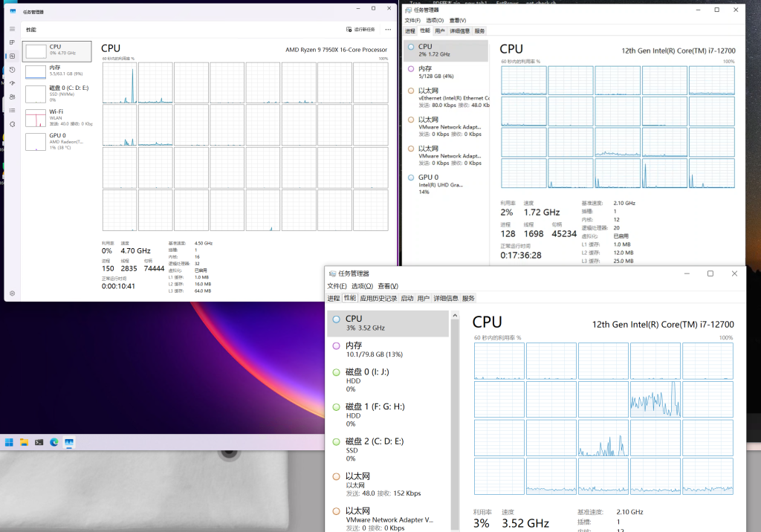Open the Details list icon in Ryzen Task Manager

click(12, 111)
